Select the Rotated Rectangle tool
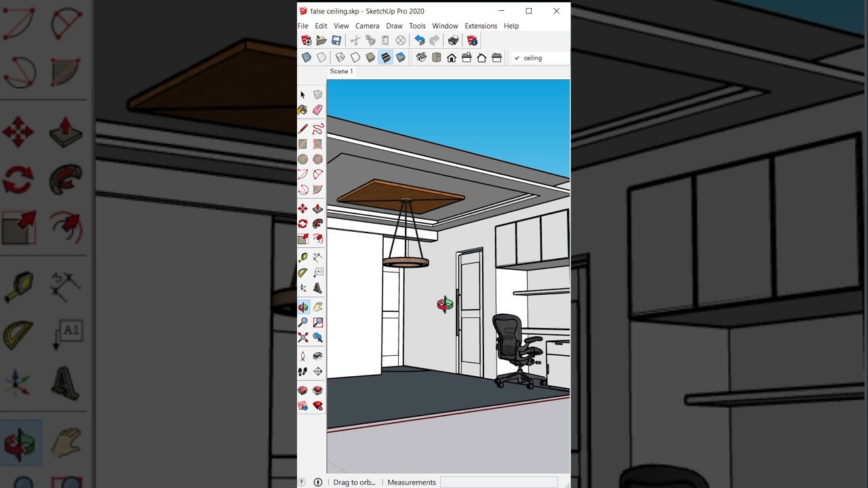Screen dimensions: 868x488 pyautogui.click(x=317, y=144)
